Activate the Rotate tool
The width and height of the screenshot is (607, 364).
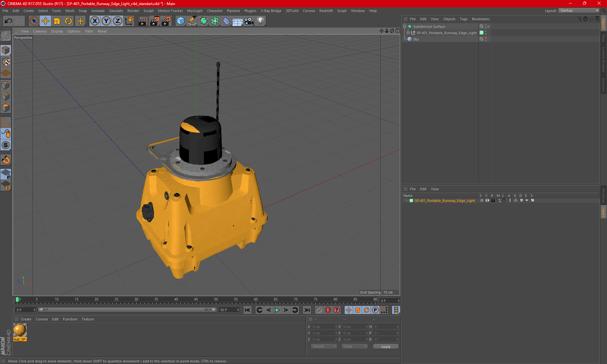click(68, 21)
